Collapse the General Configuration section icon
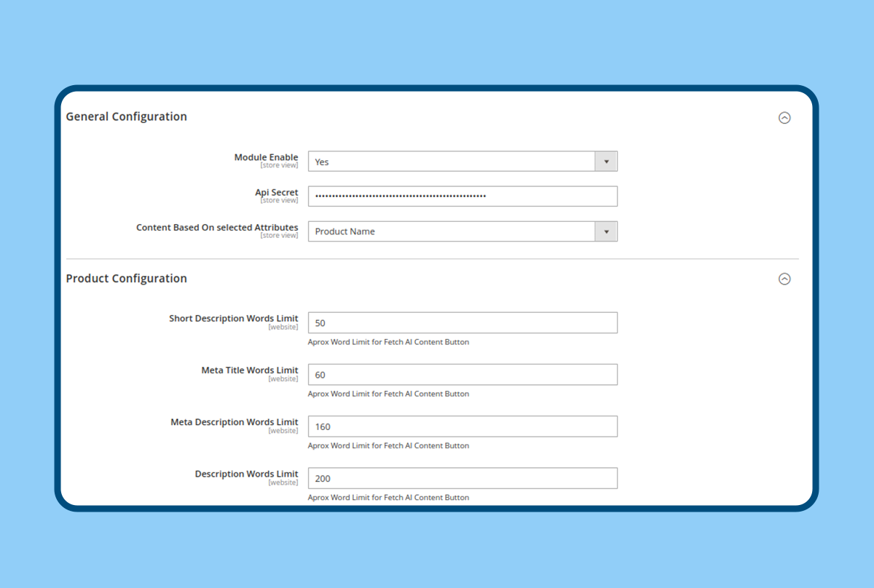 click(x=784, y=118)
